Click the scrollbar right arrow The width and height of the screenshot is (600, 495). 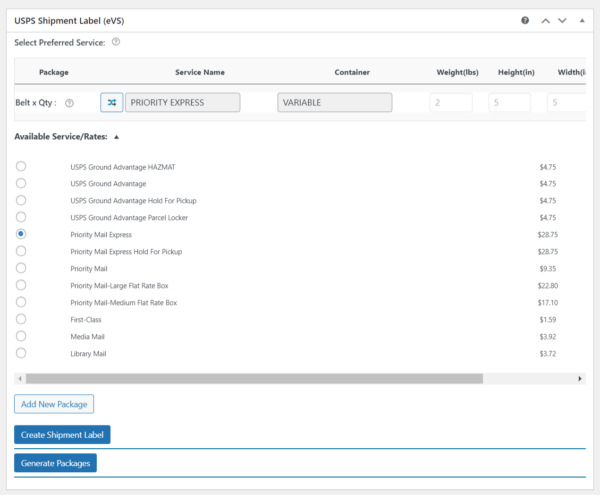click(581, 379)
